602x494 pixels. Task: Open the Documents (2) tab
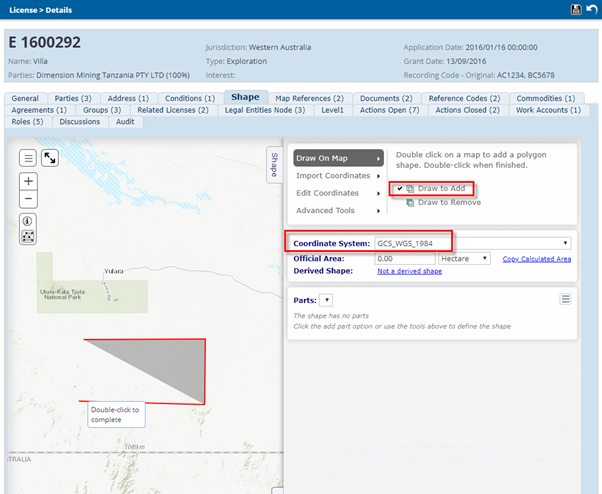386,98
